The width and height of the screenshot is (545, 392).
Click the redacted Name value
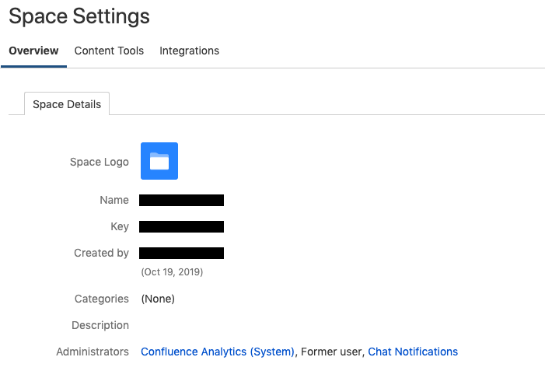click(181, 201)
